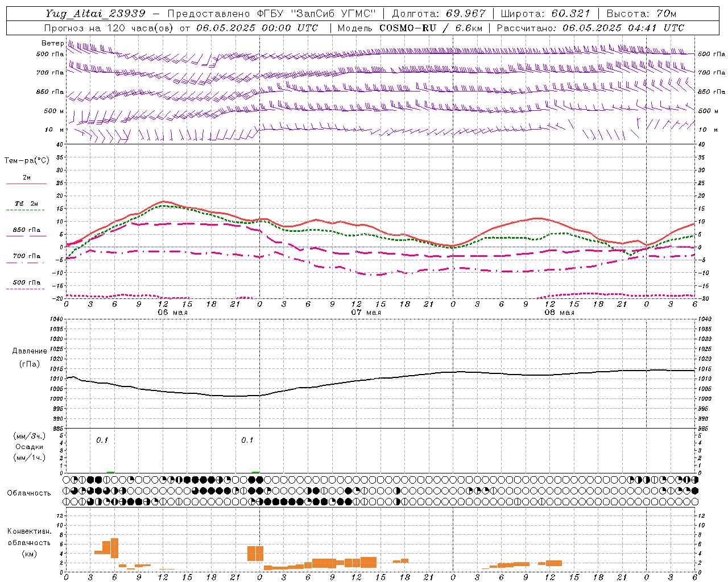728x582 pixels.
Task: Click the "08 мая" date label
Action: [x=559, y=313]
